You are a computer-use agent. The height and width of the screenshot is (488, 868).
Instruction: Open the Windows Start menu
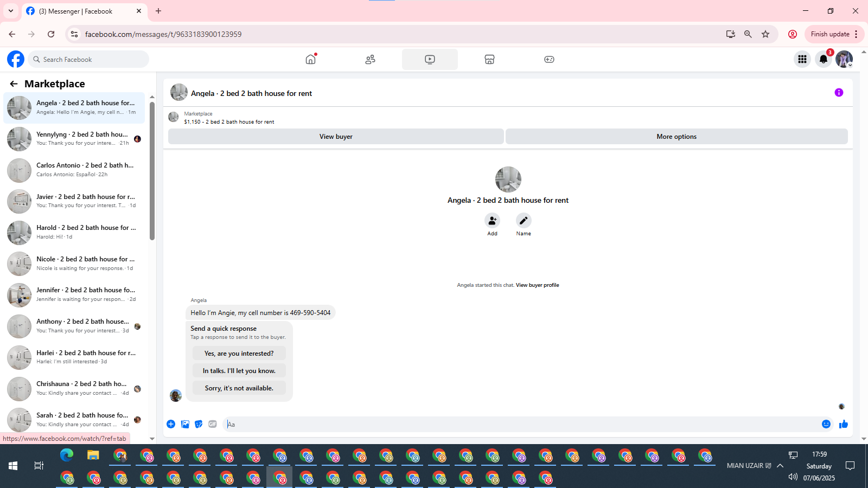tap(13, 466)
